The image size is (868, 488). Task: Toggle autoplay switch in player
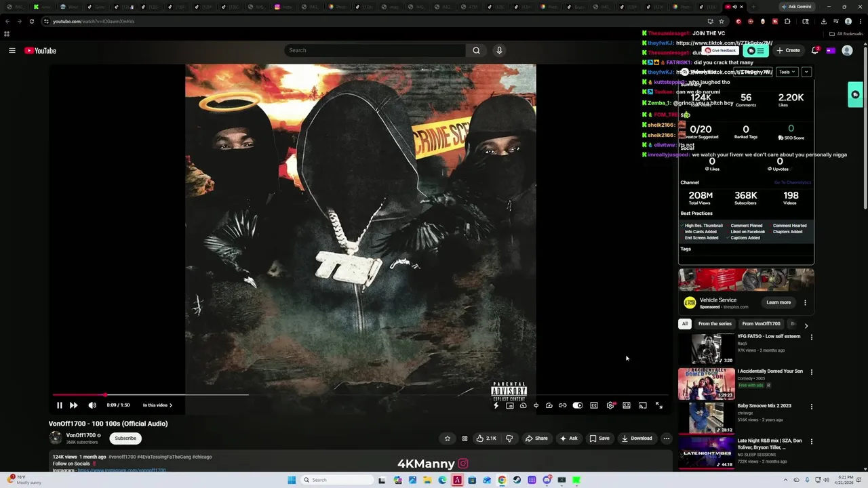point(578,405)
